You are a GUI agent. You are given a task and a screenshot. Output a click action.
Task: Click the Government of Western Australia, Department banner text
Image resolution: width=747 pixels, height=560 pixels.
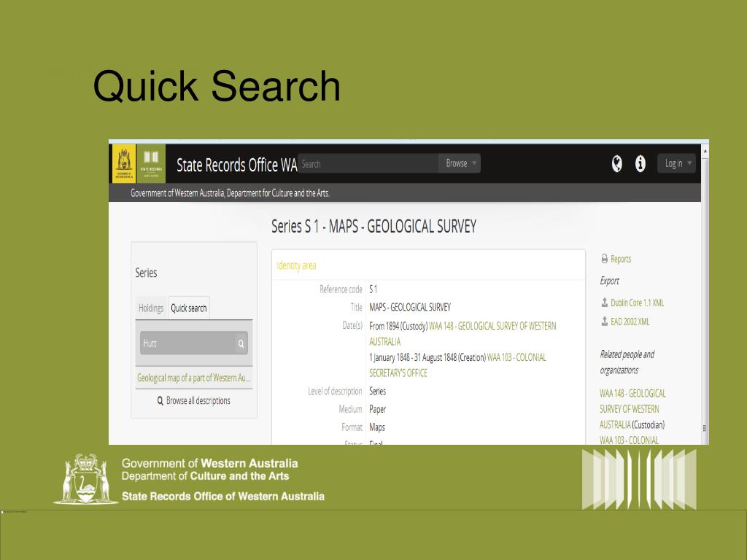(x=230, y=192)
